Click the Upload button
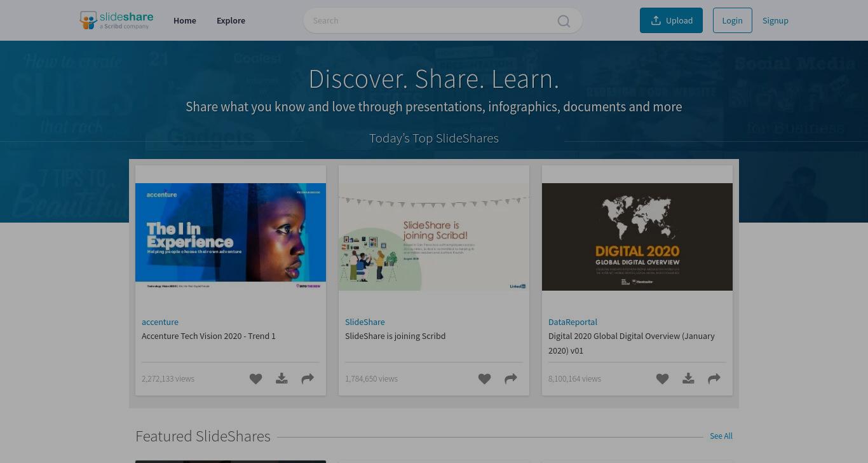Image resolution: width=868 pixels, height=463 pixels. (671, 20)
